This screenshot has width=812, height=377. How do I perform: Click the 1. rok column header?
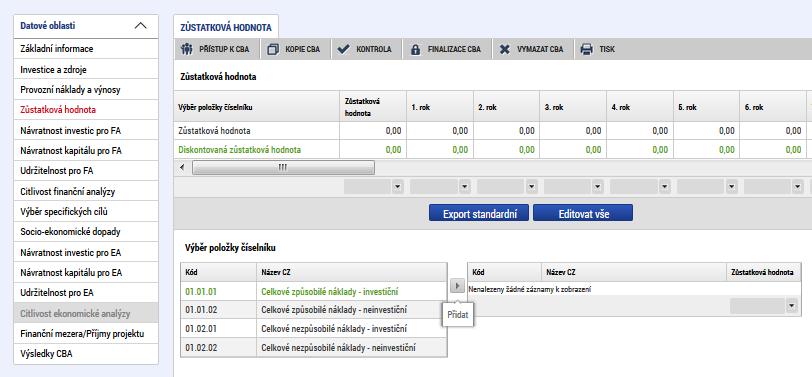[440, 107]
